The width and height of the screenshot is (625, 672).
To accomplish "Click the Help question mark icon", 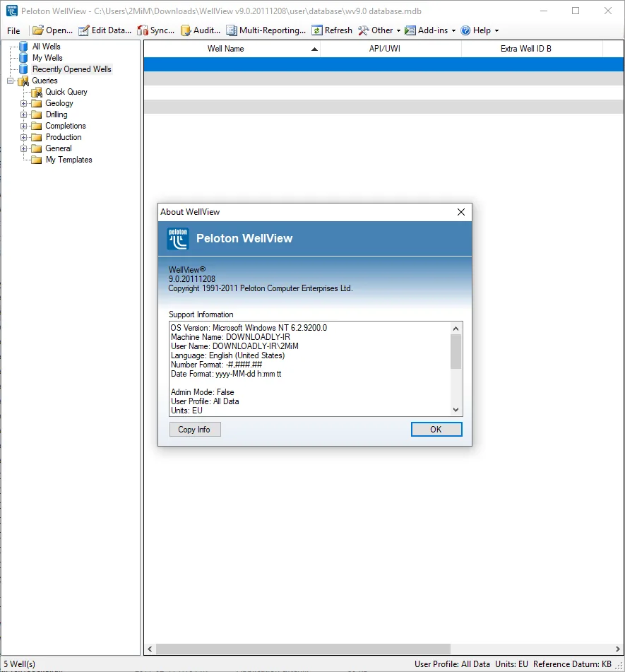I will 465,30.
